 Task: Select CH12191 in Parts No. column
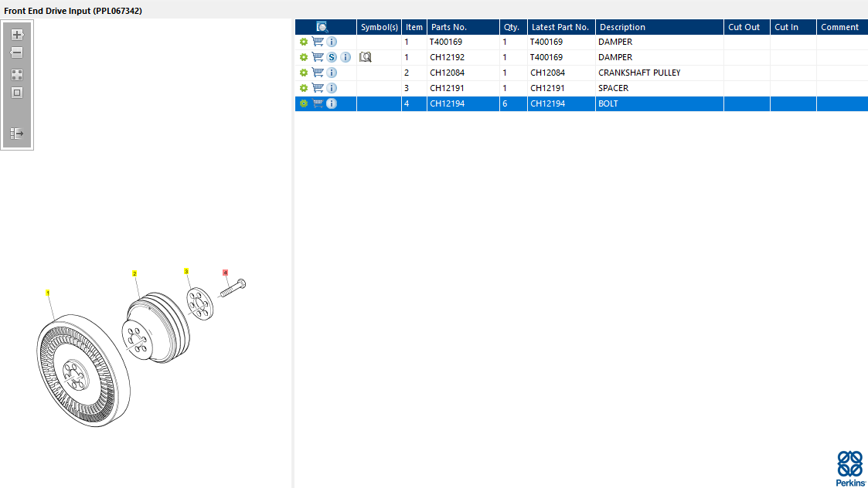[x=448, y=88]
